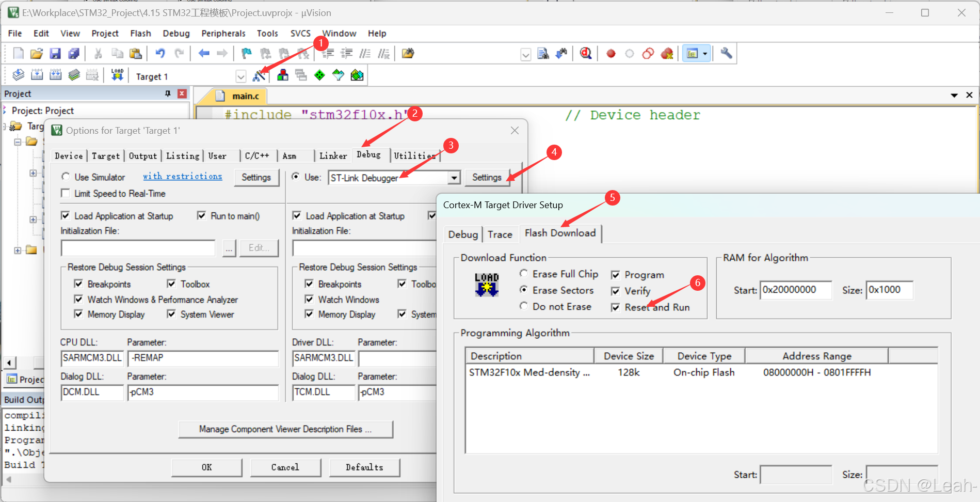This screenshot has width=980, height=502.
Task: Open file via folder toolbar icon
Action: coord(37,53)
